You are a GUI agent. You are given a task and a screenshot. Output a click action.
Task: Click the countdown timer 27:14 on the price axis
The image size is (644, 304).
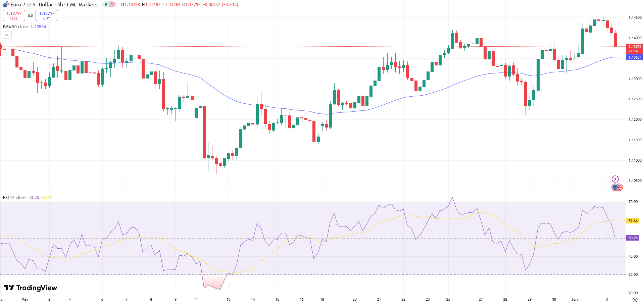click(634, 51)
